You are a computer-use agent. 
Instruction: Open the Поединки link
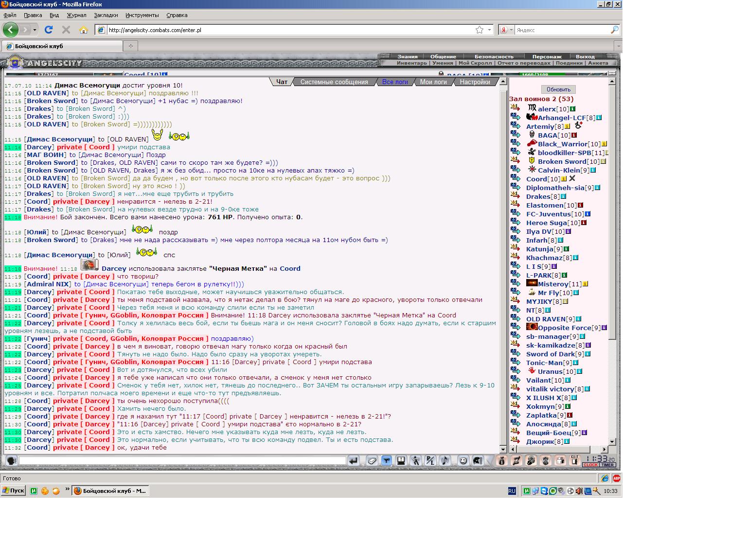[569, 63]
